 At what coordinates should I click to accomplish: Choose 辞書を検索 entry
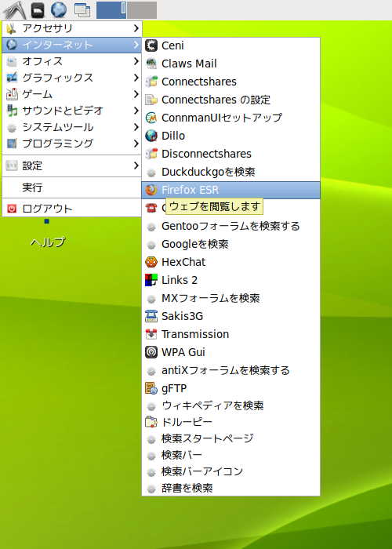(x=230, y=488)
